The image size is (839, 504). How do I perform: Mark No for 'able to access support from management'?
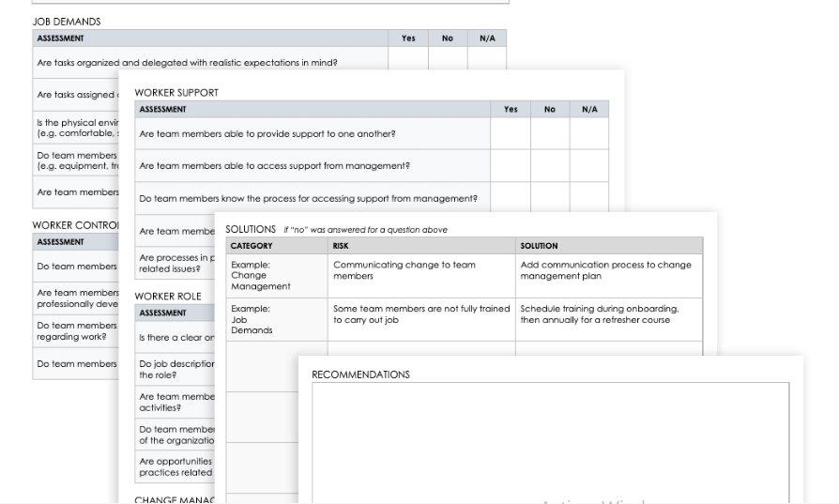(x=550, y=166)
